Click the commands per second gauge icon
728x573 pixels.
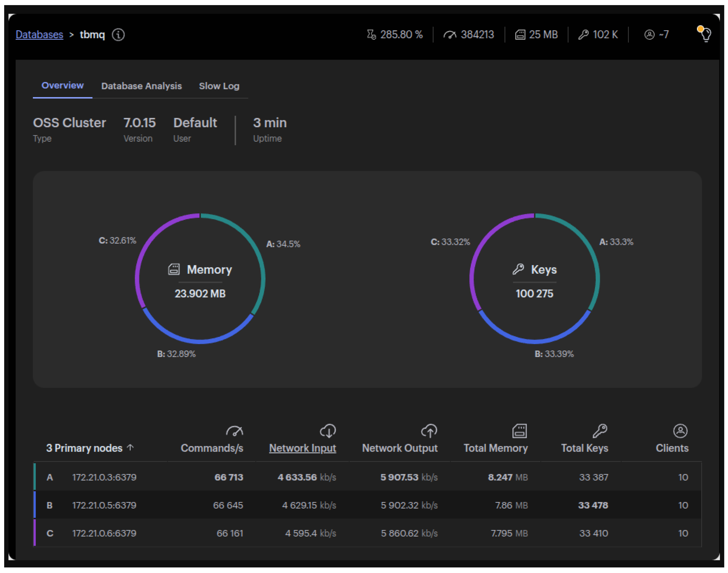pos(234,431)
